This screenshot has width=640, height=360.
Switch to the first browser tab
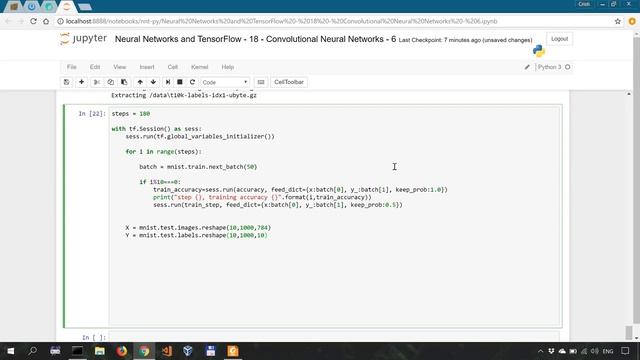coord(13,7)
